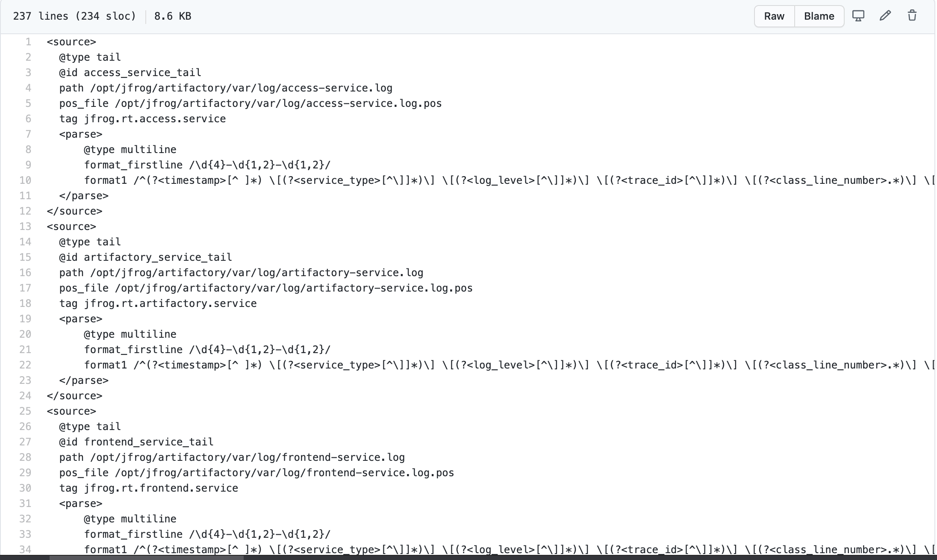This screenshot has height=560, width=937.
Task: Click the access_service_tail id line
Action: (130, 73)
